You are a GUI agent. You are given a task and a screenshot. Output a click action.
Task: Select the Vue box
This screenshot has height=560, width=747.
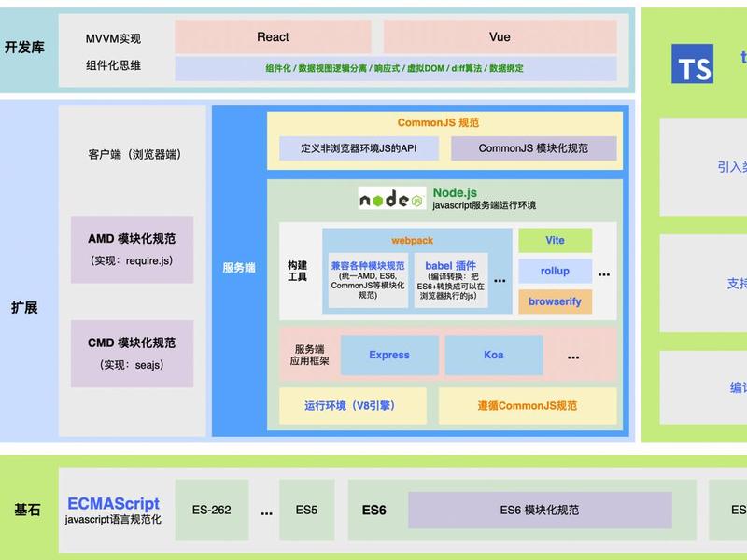pos(500,36)
